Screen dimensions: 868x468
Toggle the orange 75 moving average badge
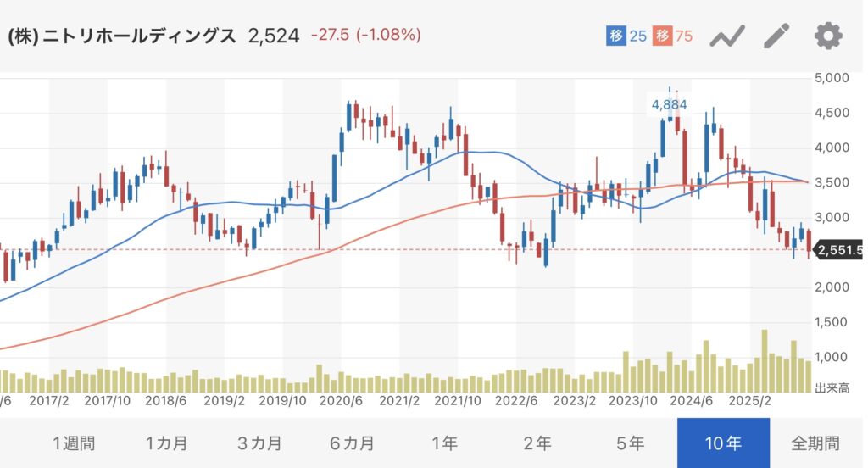point(674,36)
